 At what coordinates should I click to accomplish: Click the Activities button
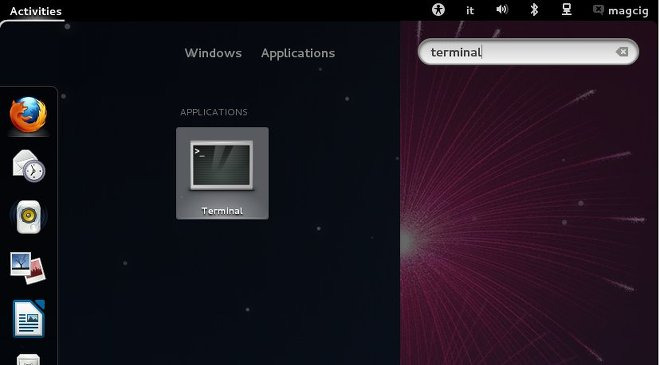point(35,11)
